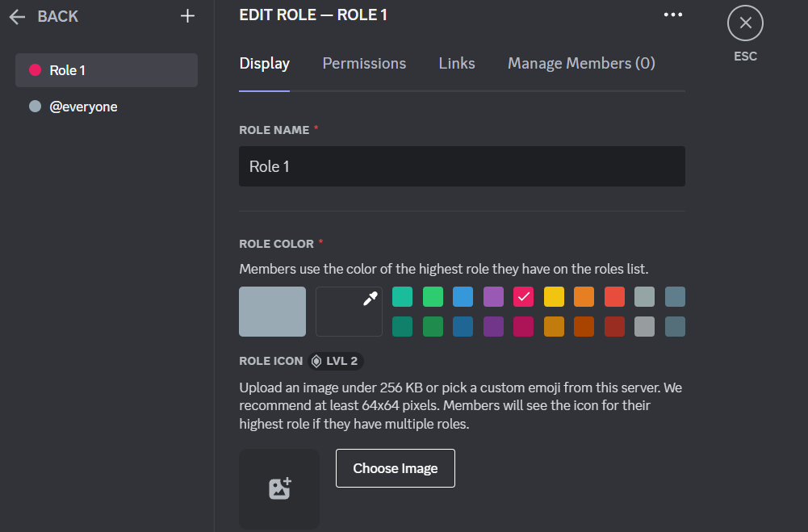
Task: Switch to the Permissions tab
Action: point(364,63)
